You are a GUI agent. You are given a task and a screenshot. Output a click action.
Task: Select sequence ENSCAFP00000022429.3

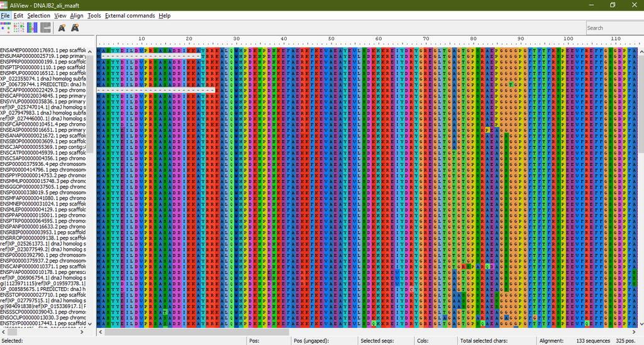coord(43,90)
